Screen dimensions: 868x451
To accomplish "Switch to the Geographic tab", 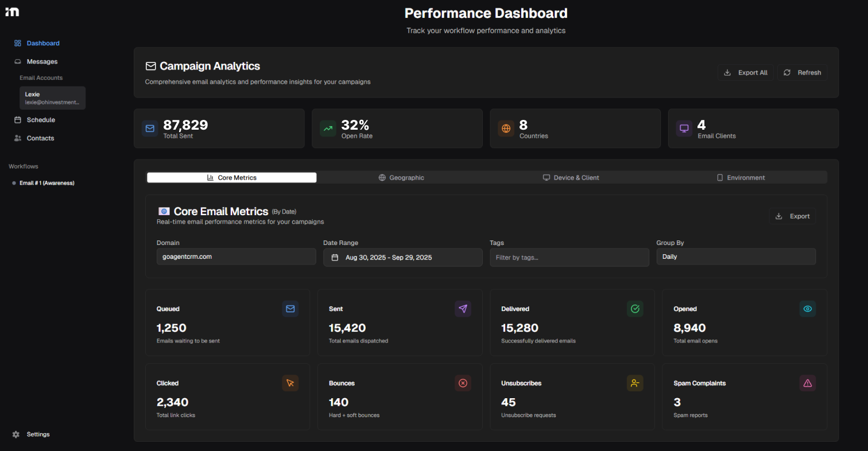I will tap(401, 177).
